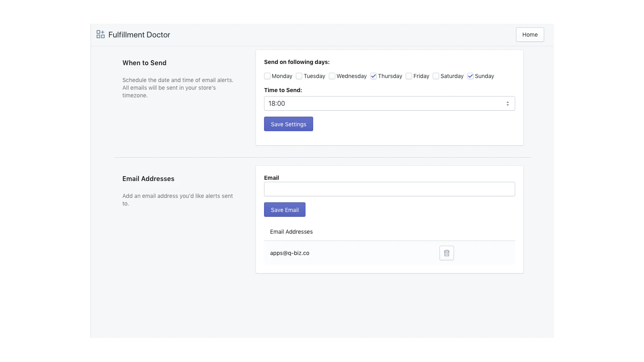Click the Fulfillment Doctor title text
Image resolution: width=644 pixels, height=362 pixels.
[139, 35]
